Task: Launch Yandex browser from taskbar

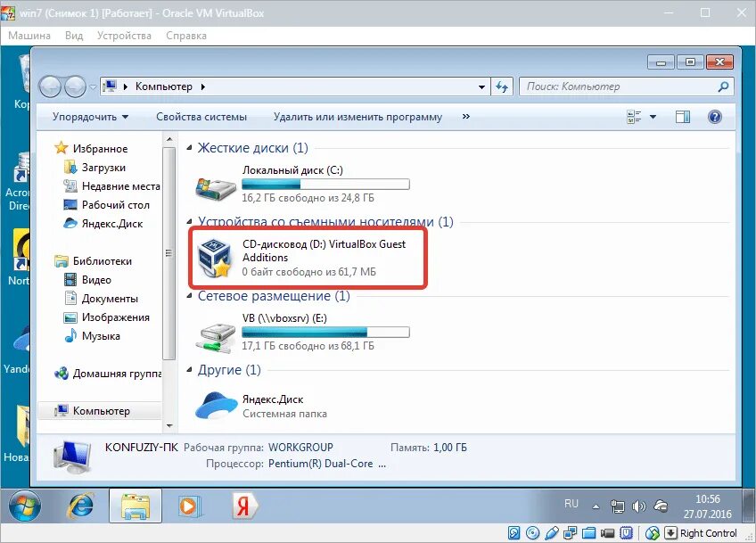Action: (244, 506)
